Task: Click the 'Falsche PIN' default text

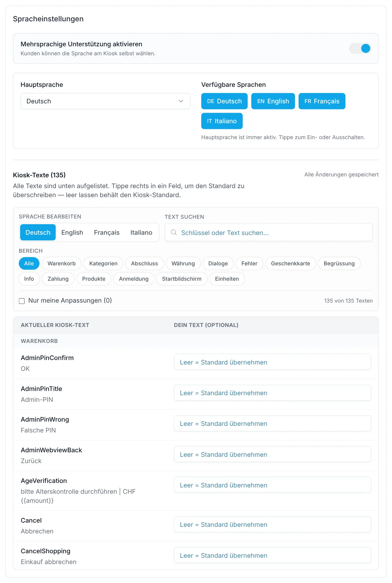Action: point(38,430)
